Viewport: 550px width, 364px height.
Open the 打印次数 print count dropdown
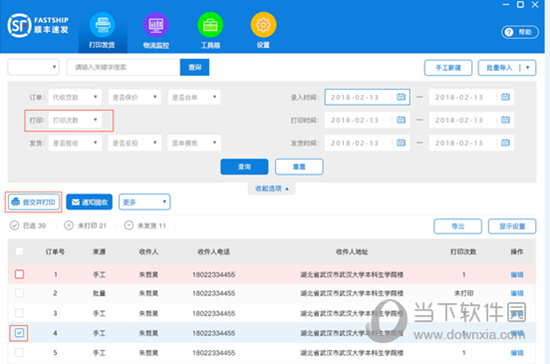click(x=75, y=120)
